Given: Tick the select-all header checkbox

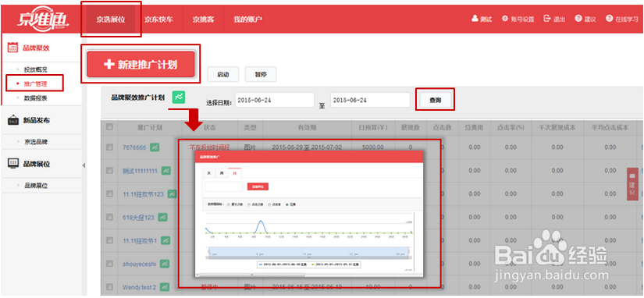Looking at the screenshot, I should click(109, 127).
